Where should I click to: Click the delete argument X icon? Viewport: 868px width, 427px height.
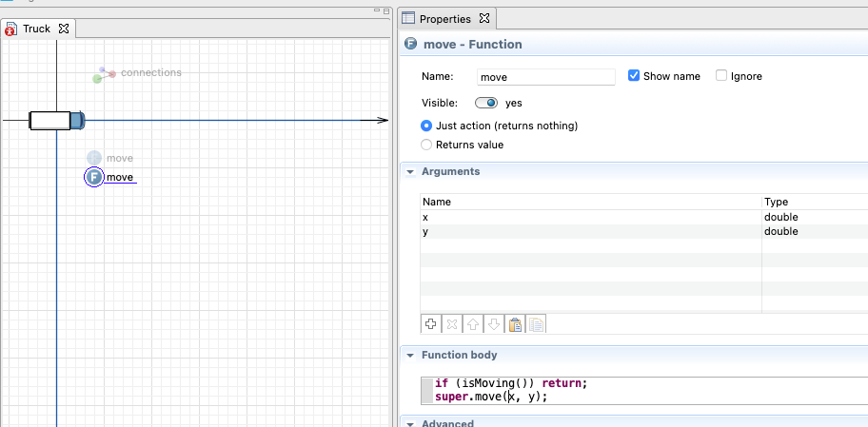(452, 324)
